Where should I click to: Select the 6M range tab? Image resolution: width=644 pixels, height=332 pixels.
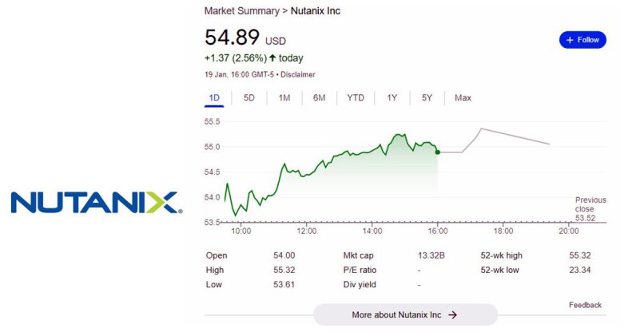(319, 98)
